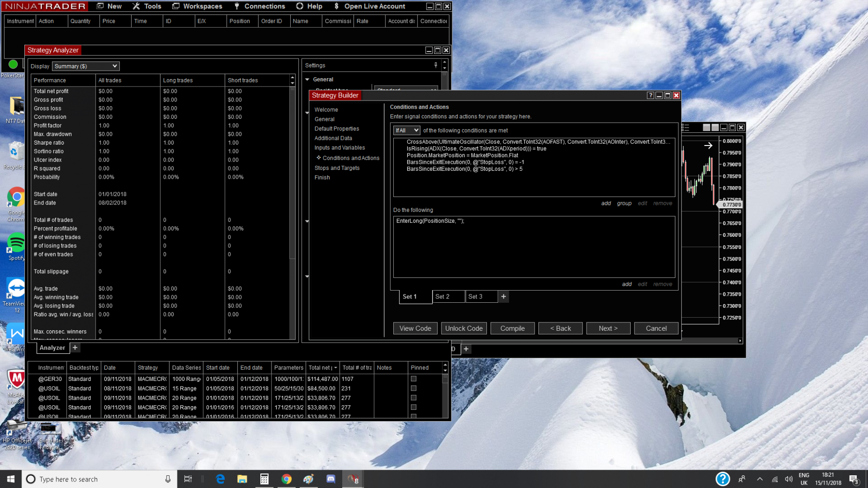Go to Stops and Targets step
Viewport: 868px width, 488px height.
(x=337, y=168)
